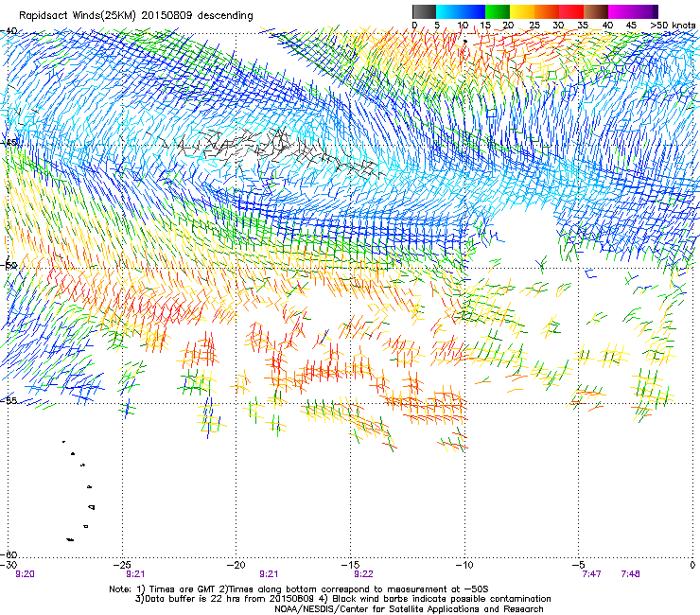Click the '-60' latitude axis label

pyautogui.click(x=9, y=554)
